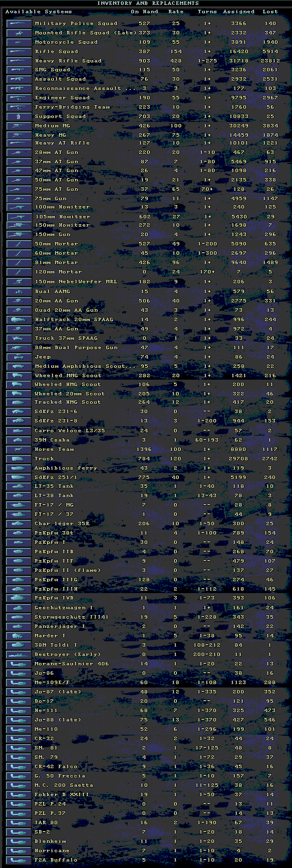The width and height of the screenshot is (292, 868).
Task: Select the SdKfz 251/1 halftrack icon
Action: pyautogui.click(x=19, y=478)
